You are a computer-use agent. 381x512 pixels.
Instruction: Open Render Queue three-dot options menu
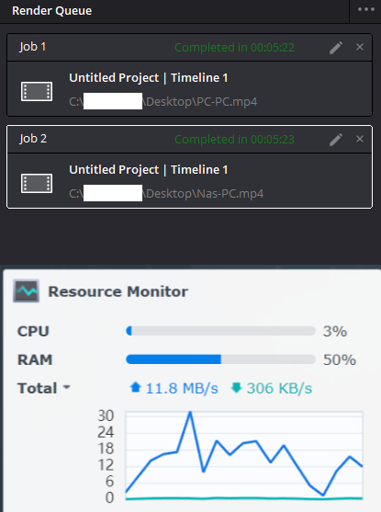click(x=366, y=10)
